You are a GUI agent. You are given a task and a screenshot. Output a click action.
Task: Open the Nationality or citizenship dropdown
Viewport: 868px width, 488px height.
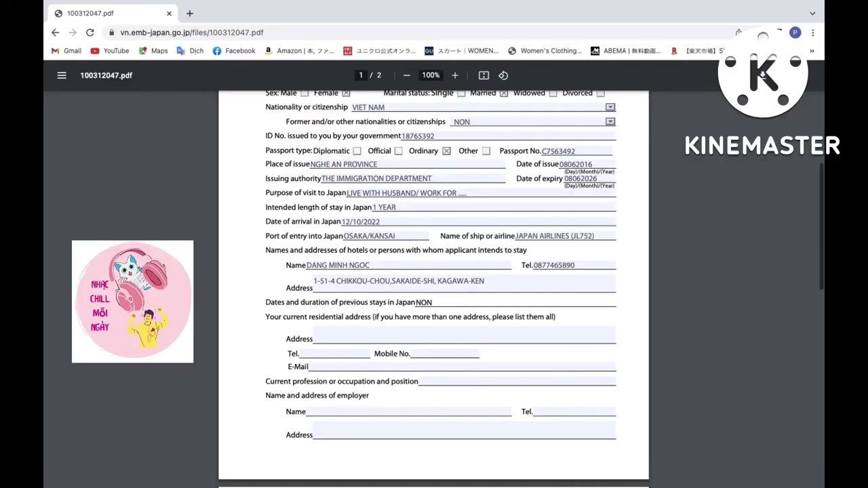tap(610, 107)
